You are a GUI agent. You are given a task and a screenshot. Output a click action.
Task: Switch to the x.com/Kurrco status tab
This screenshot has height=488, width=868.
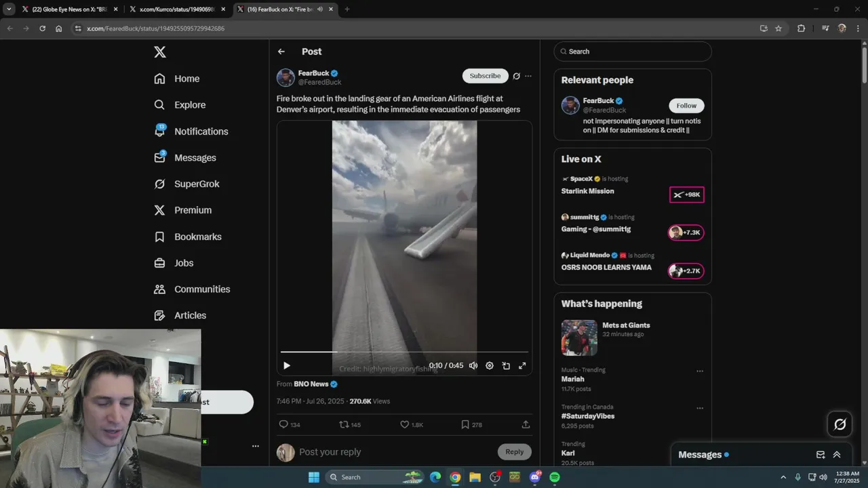tap(178, 9)
